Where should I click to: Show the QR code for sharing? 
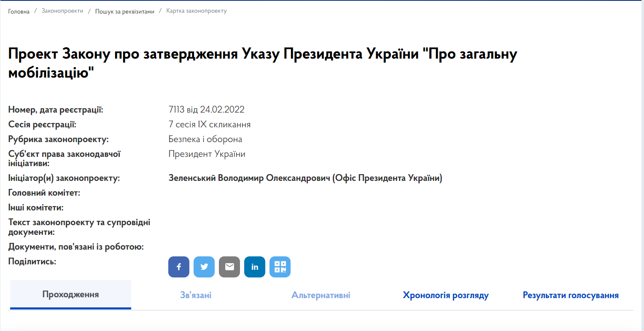pos(280,267)
